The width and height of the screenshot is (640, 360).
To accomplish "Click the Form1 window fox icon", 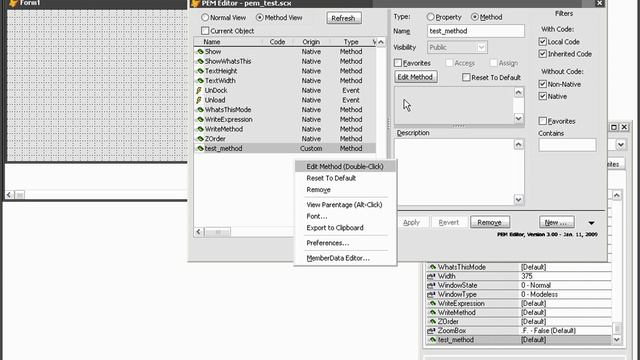I will (x=13, y=3).
